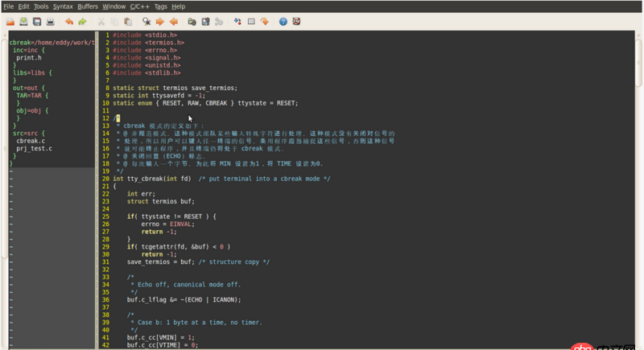
Task: Click the Open file toolbar icon
Action: pos(10,22)
